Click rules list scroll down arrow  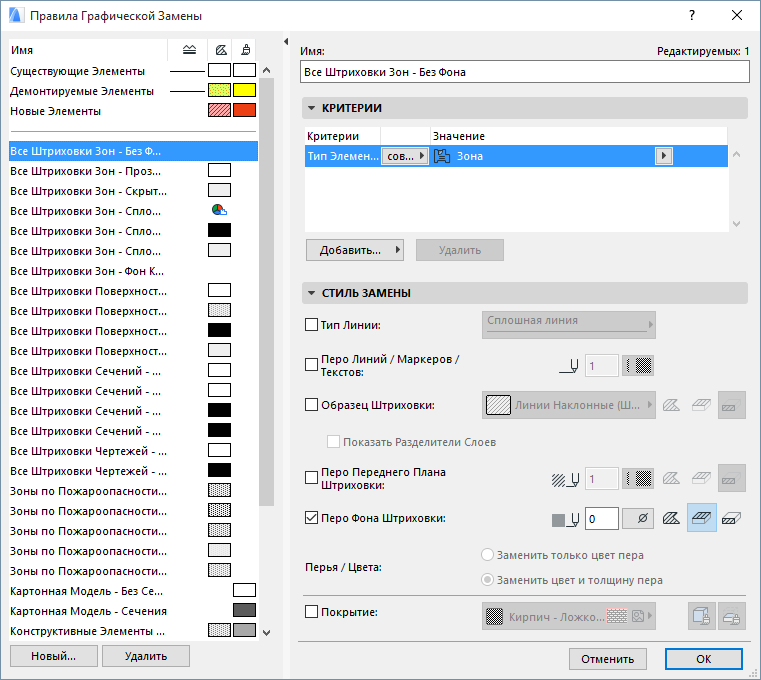[266, 632]
